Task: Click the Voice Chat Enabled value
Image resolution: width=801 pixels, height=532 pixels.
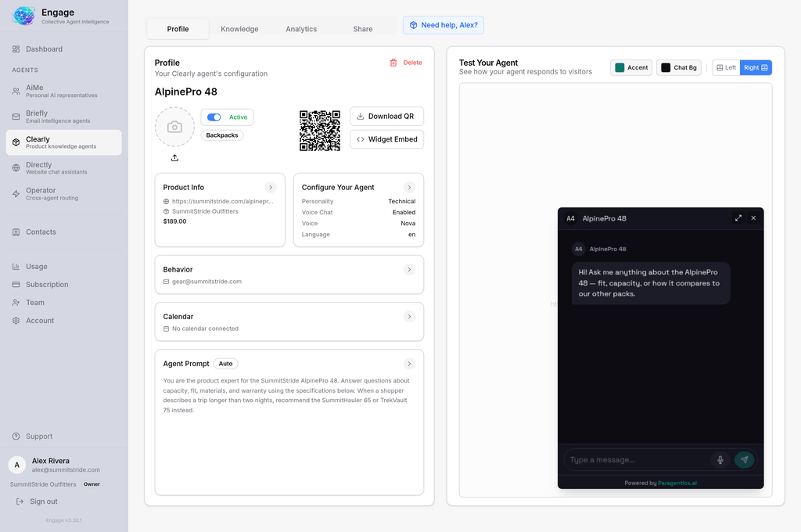Action: click(404, 213)
